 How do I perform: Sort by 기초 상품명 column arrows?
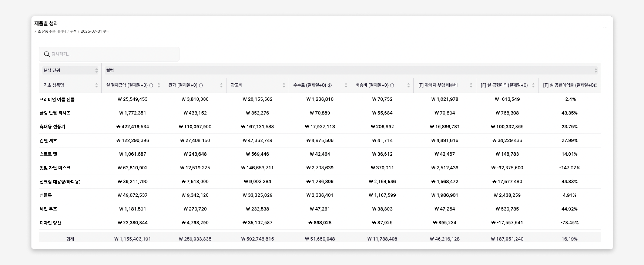(x=96, y=85)
